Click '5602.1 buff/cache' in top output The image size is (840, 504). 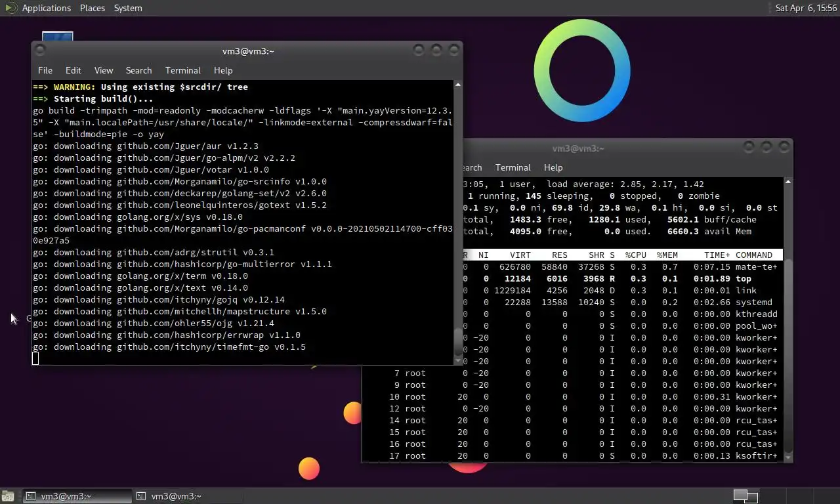coord(711,219)
